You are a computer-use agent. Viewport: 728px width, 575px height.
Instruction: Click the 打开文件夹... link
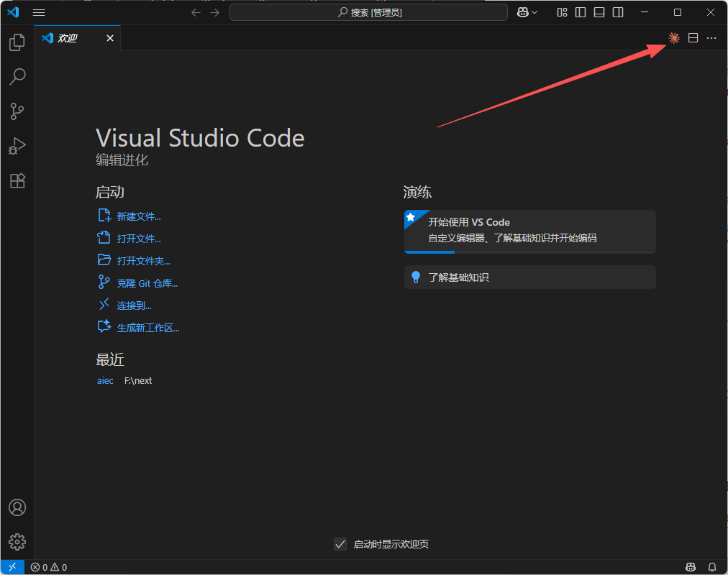point(143,261)
